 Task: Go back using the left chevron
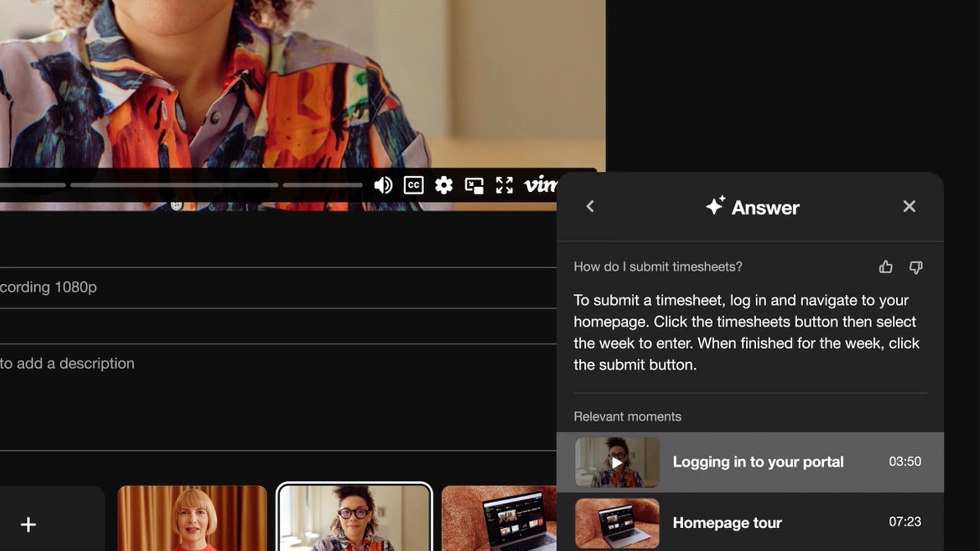pos(590,207)
